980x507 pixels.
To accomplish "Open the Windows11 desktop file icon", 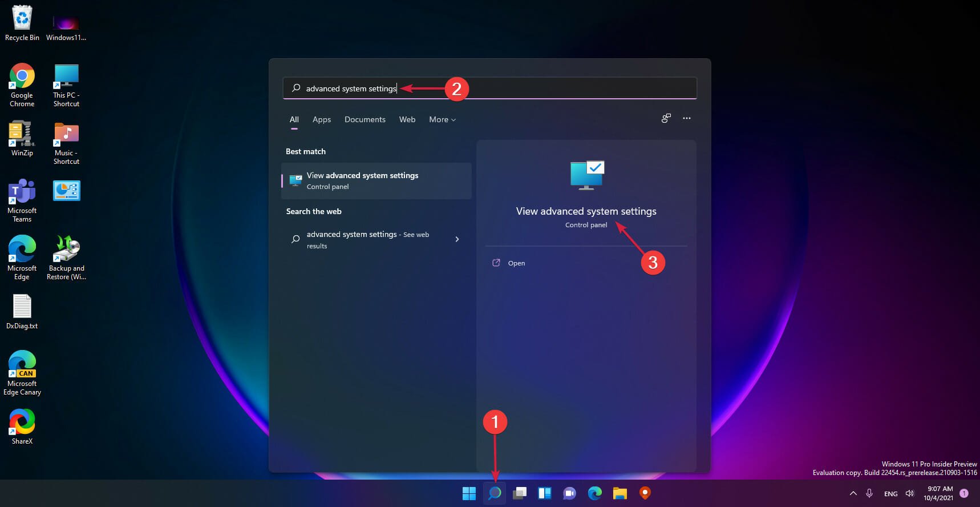I will [66, 27].
